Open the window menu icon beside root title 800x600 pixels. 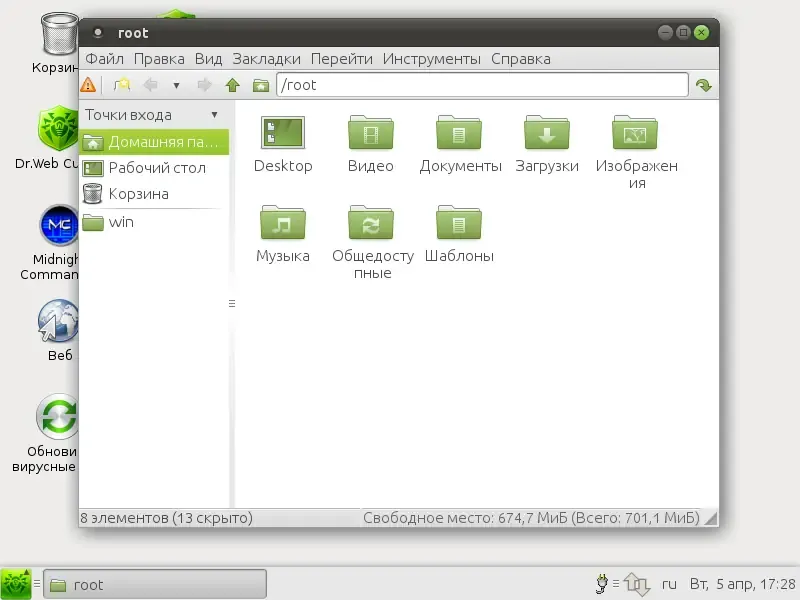click(98, 33)
